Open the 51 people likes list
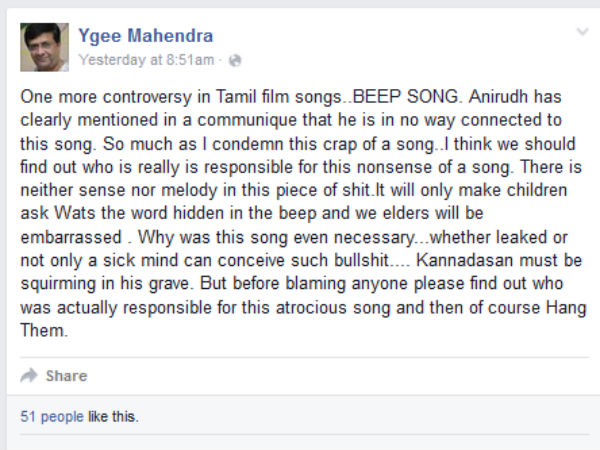The image size is (600, 450). click(x=52, y=416)
